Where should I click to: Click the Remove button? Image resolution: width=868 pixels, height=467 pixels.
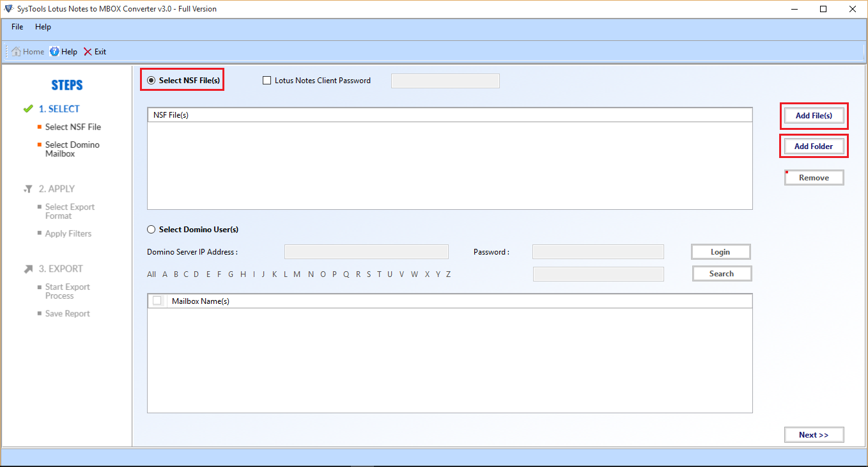[814, 178]
